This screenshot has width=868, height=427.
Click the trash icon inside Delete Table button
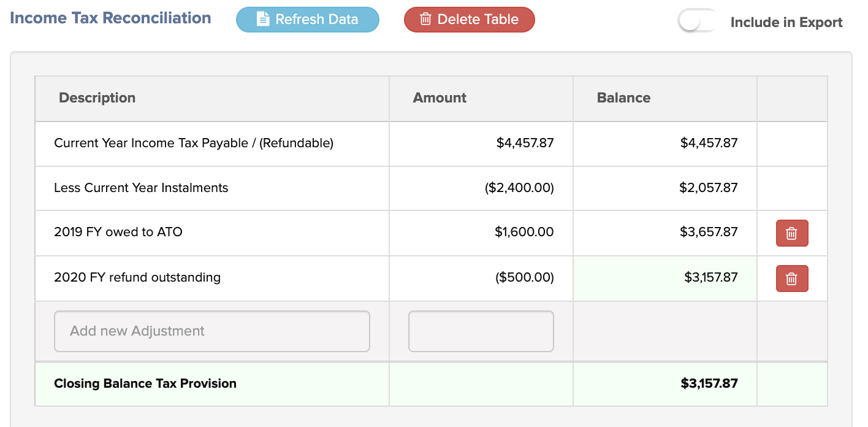[425, 19]
